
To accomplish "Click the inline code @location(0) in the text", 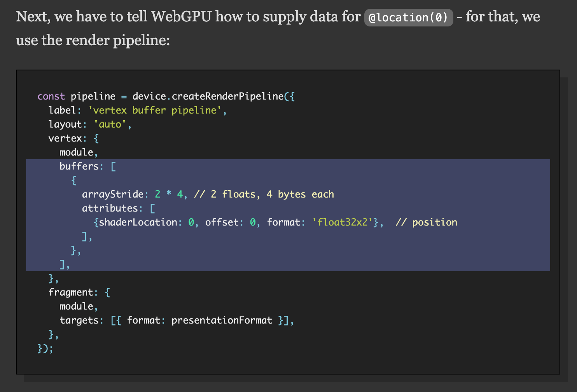I will tap(408, 17).
